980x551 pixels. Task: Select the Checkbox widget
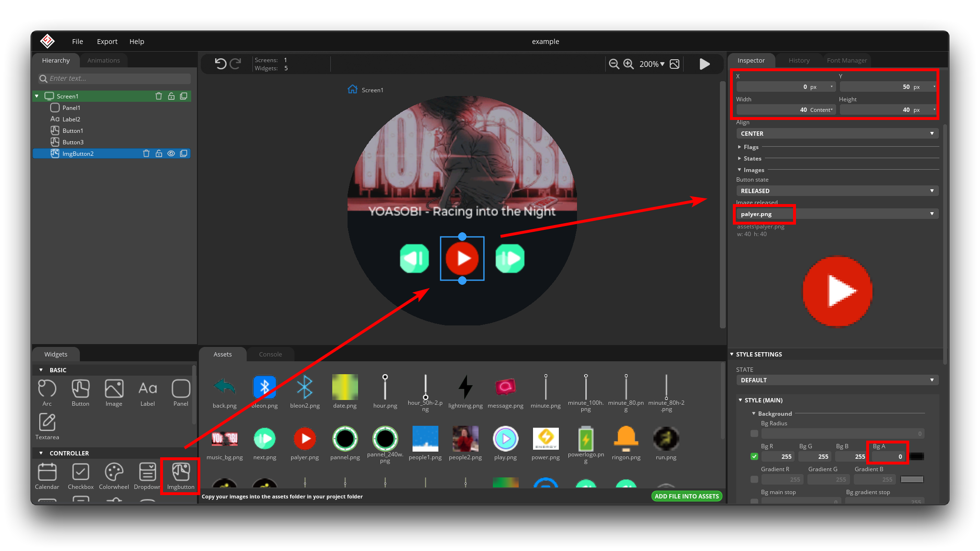(x=80, y=476)
